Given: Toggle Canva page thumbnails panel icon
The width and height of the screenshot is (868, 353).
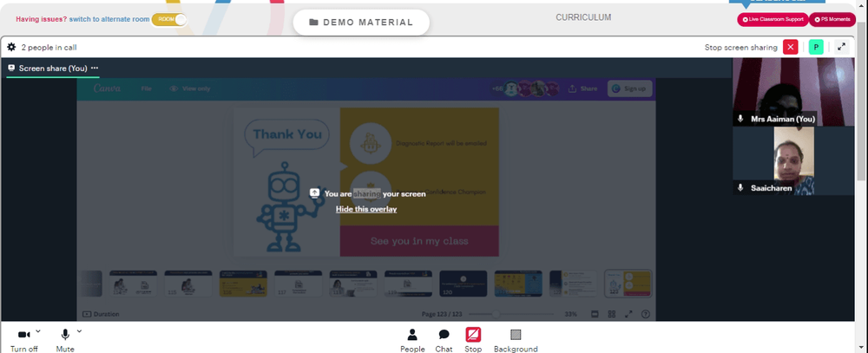Looking at the screenshot, I should click(x=595, y=314).
